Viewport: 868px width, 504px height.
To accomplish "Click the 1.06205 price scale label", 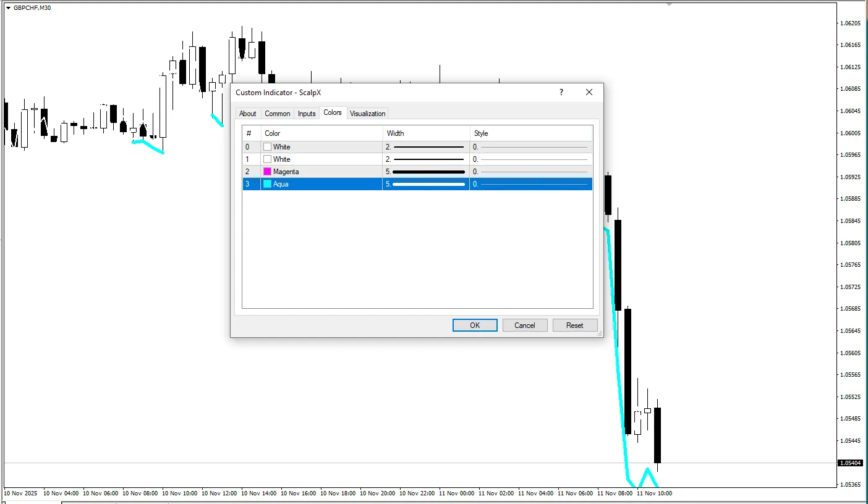I will (x=850, y=23).
